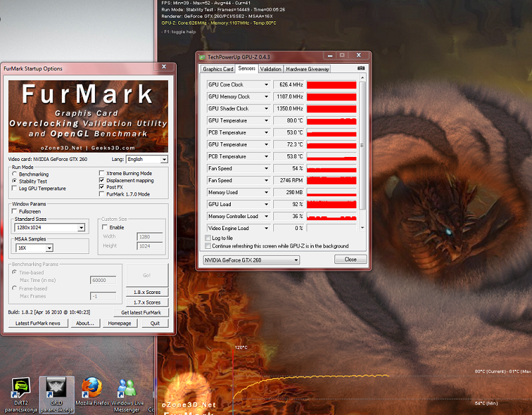Open GPU Core Clock sensor dropdown
Screen dimensions: 532x415
pos(266,84)
